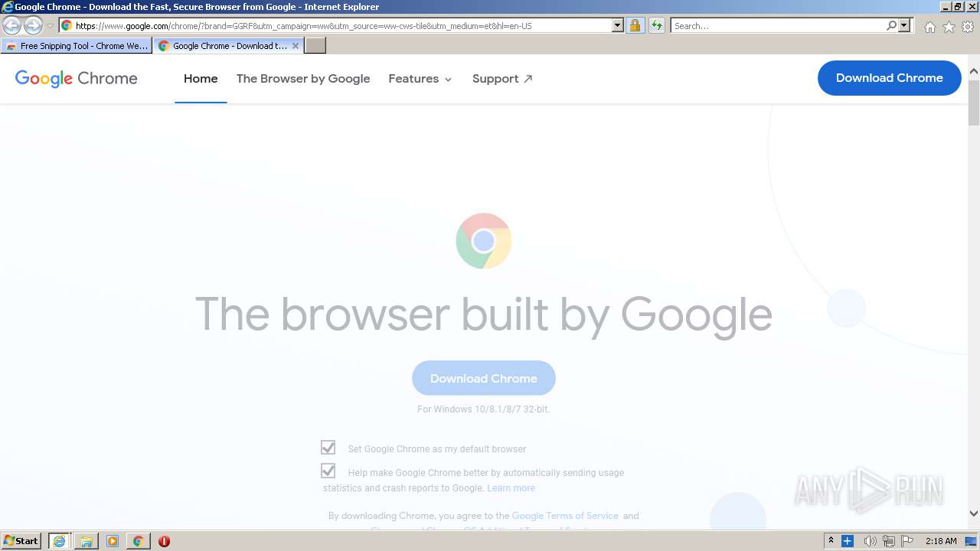Click 'The browser built by Google' heading
Screen dimensions: 980x551
[484, 315]
